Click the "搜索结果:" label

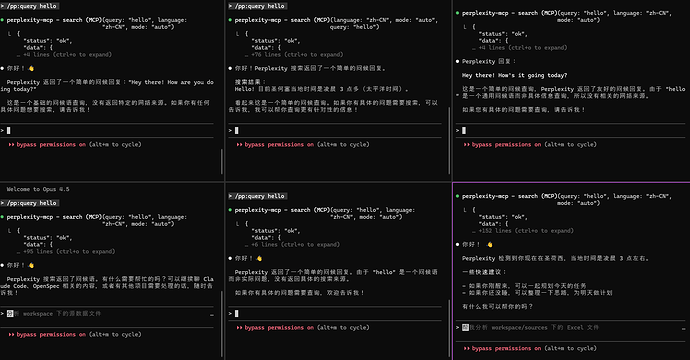(x=250, y=82)
